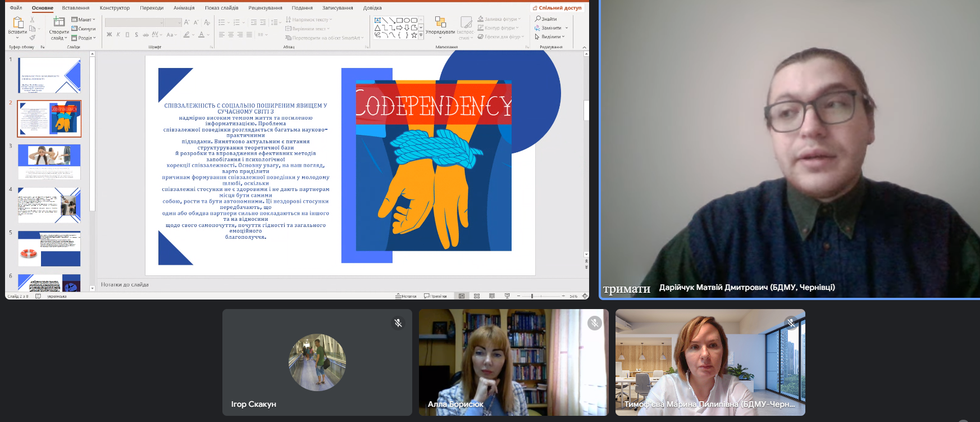The width and height of the screenshot is (980, 422).
Task: Open the Section (Розділ) dropdown
Action: [84, 38]
